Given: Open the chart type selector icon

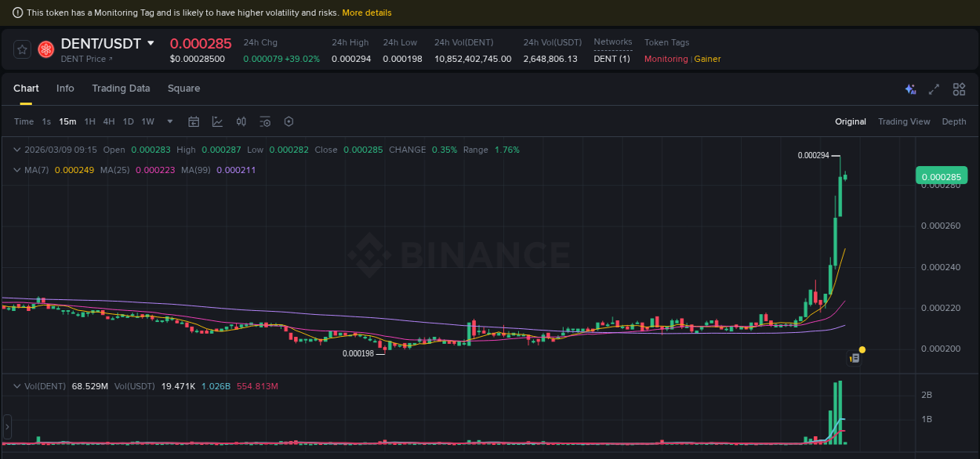Looking at the screenshot, I should (216, 121).
